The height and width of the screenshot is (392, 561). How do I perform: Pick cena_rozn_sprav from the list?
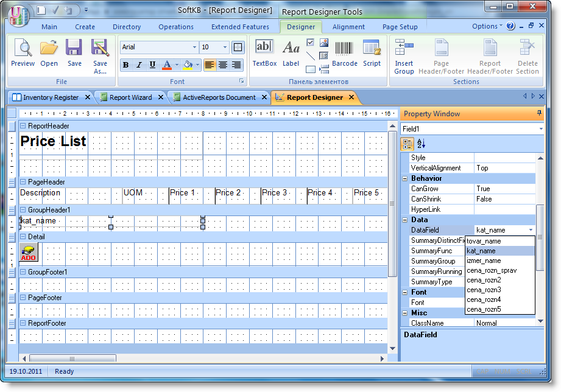[x=500, y=270]
